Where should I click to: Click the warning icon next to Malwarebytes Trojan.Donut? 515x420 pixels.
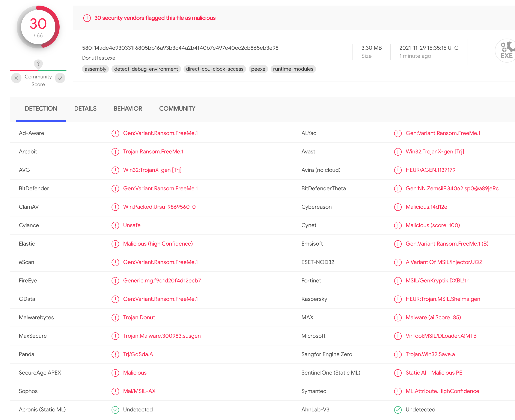click(x=115, y=317)
